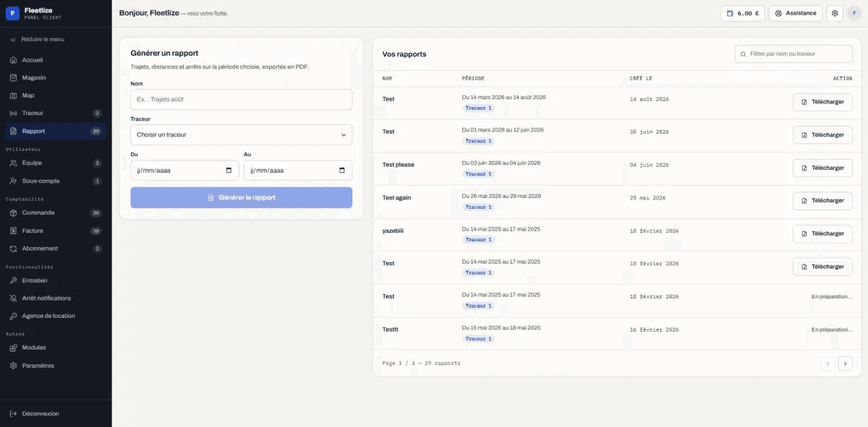
Task: Click the Testtt report name
Action: [x=391, y=329]
